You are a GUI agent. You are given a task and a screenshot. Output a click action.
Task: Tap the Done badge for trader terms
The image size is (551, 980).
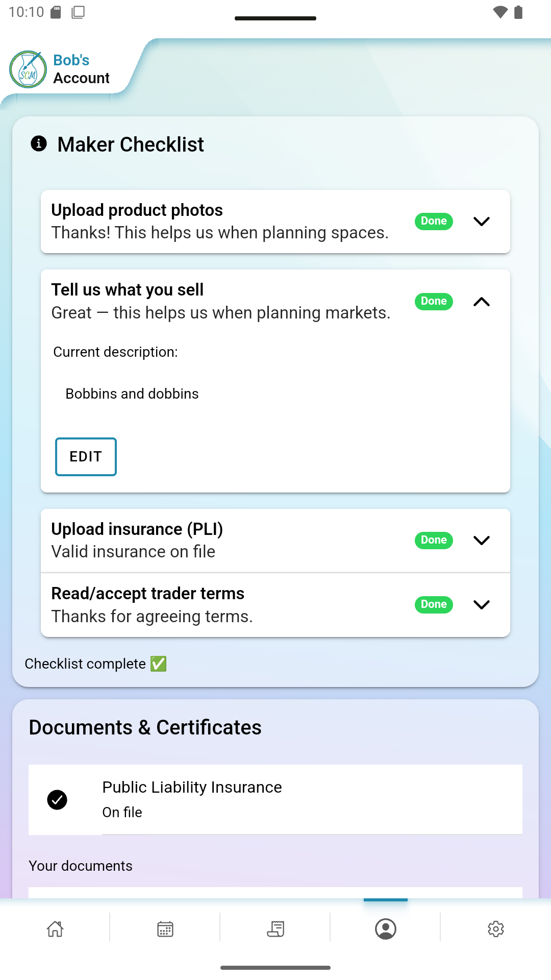[x=434, y=605]
